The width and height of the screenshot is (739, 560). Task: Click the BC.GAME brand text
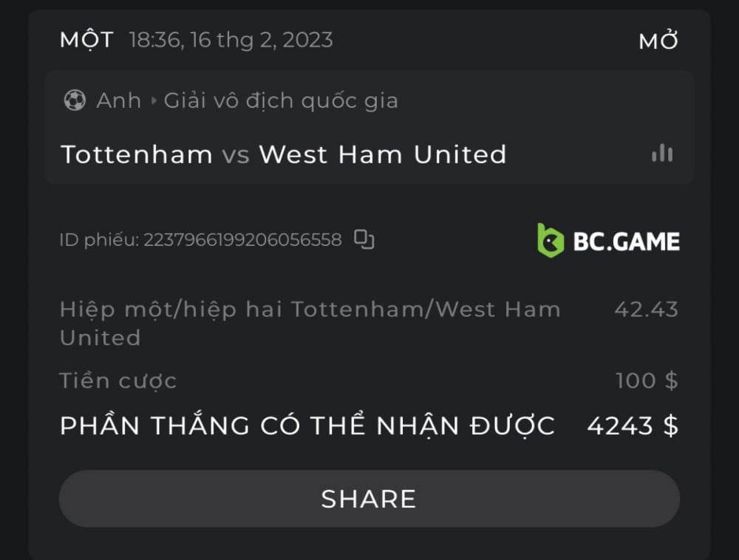(x=627, y=241)
